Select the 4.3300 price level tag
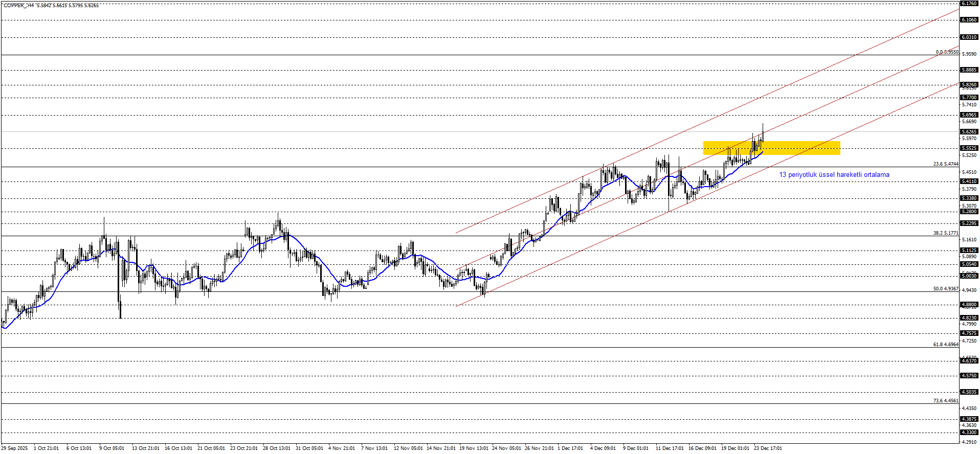 point(969,433)
